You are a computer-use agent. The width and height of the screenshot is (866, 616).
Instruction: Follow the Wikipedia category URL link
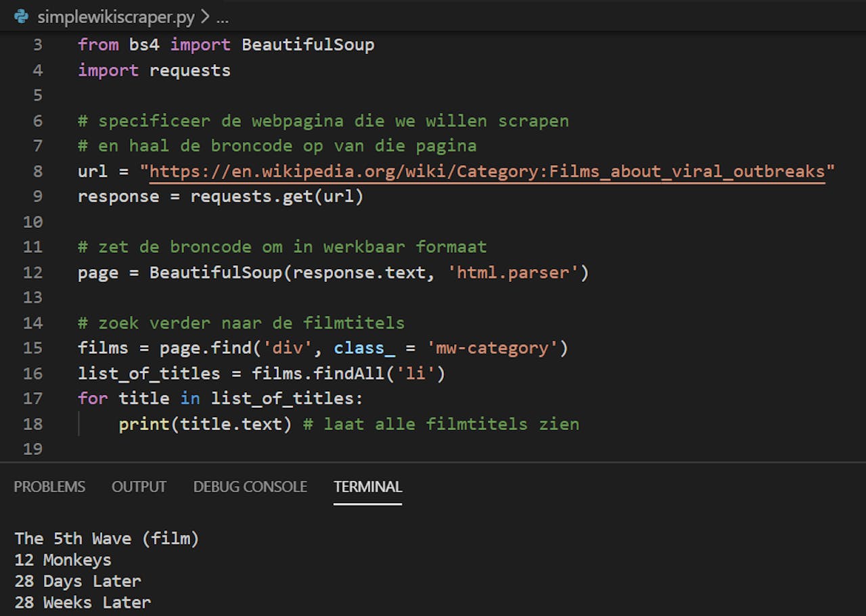pos(487,171)
